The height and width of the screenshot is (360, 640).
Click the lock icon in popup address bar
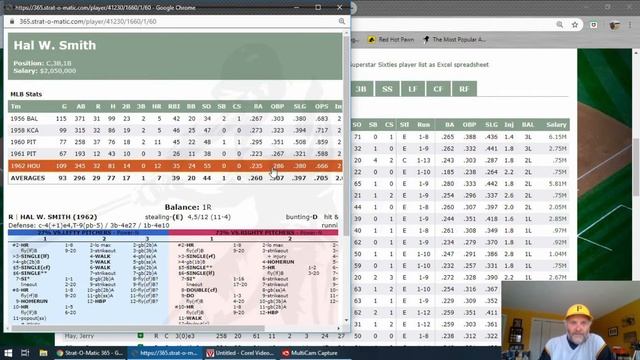pos(12,21)
